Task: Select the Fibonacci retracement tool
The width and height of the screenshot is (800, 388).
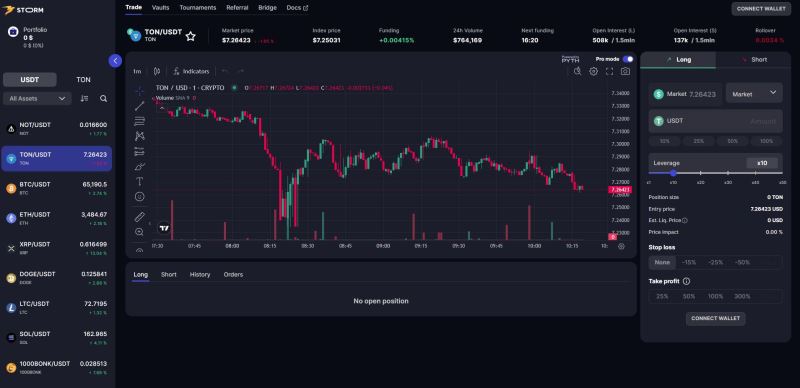Action: tap(139, 121)
